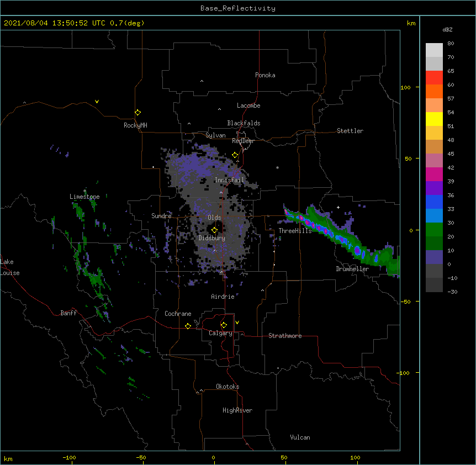Click the RockyMH label
The height and width of the screenshot is (465, 476).
click(135, 125)
